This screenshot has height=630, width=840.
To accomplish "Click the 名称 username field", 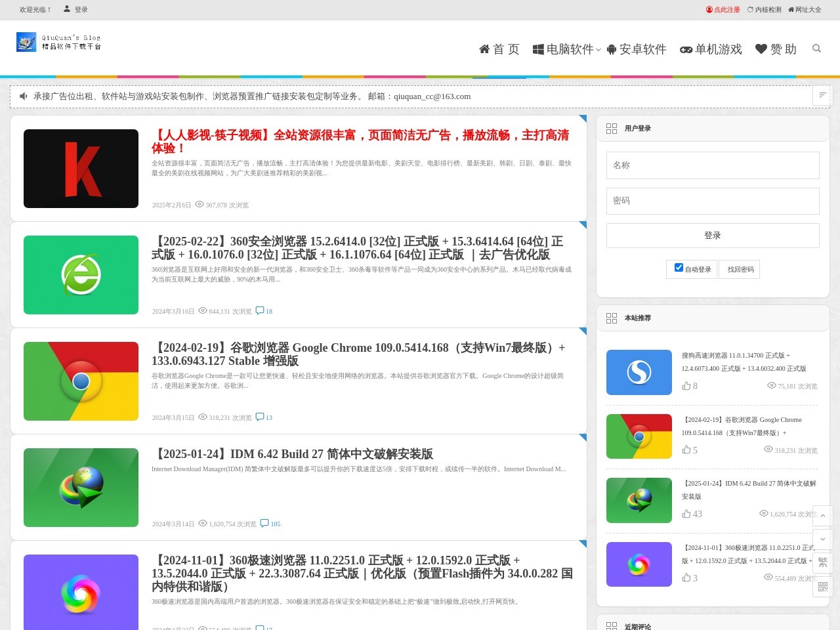I will (x=713, y=165).
